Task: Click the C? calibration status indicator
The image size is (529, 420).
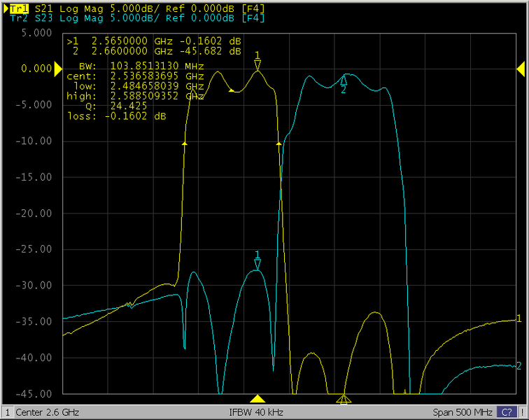Action: click(505, 411)
